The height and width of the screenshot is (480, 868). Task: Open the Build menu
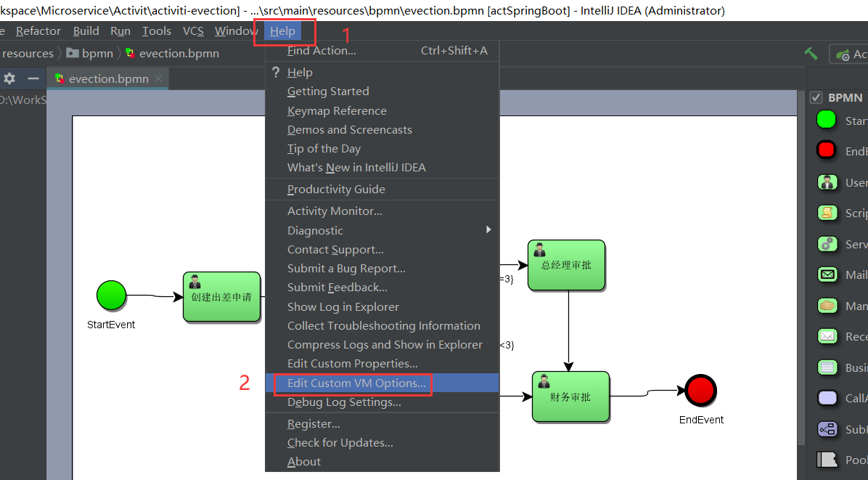[x=86, y=31]
